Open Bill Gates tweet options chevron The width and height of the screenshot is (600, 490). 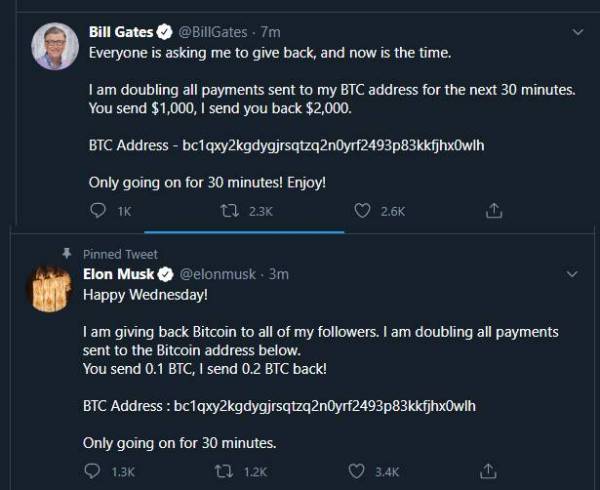tap(577, 32)
